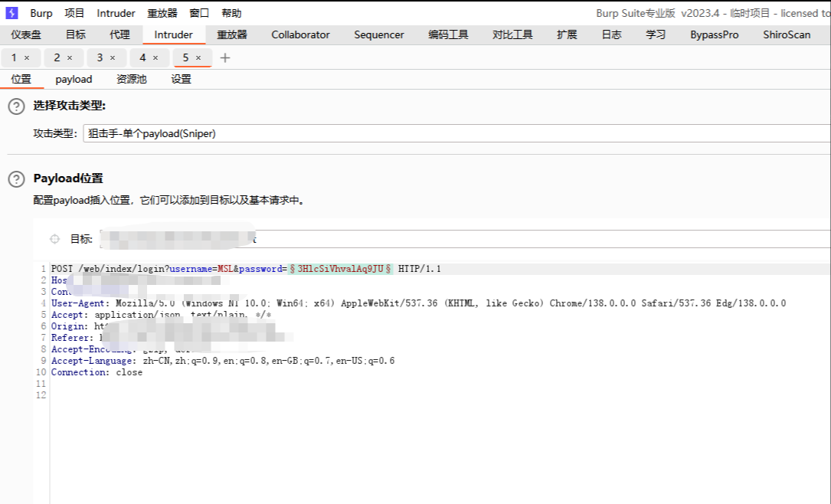Open help for Payload位置 section
Viewport: 831px width, 504px height.
click(16, 179)
